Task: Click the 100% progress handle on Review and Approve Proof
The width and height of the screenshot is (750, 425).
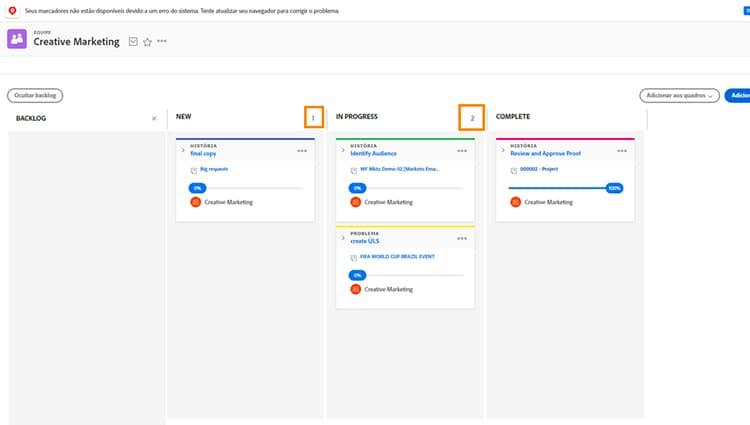Action: click(614, 188)
